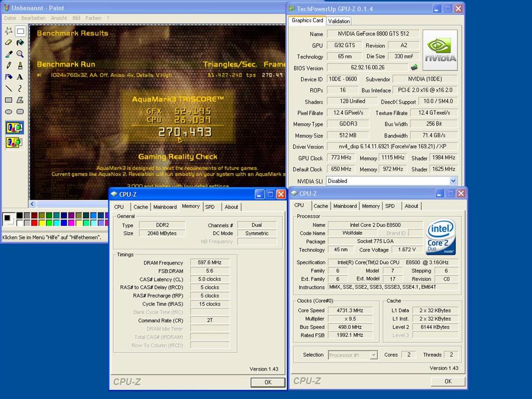Image resolution: width=532 pixels, height=399 pixels.
Task: Select the Ellipse shape tool
Action: point(9,111)
